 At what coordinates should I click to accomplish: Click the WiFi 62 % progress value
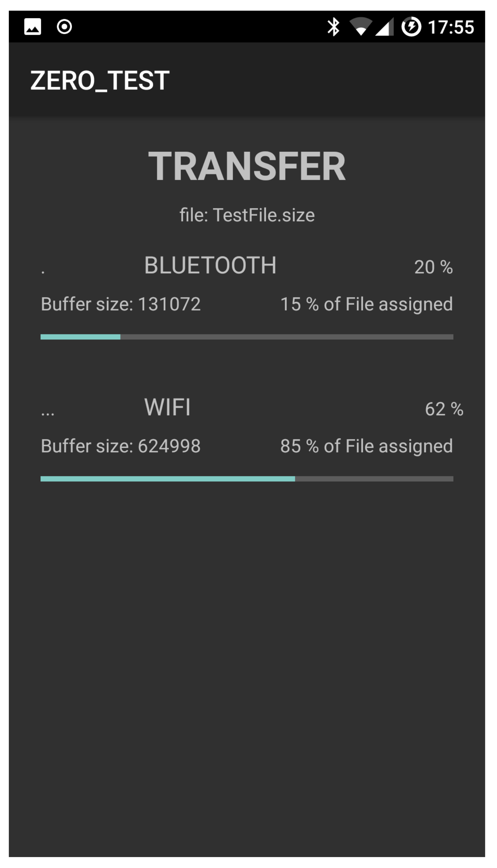click(x=444, y=409)
